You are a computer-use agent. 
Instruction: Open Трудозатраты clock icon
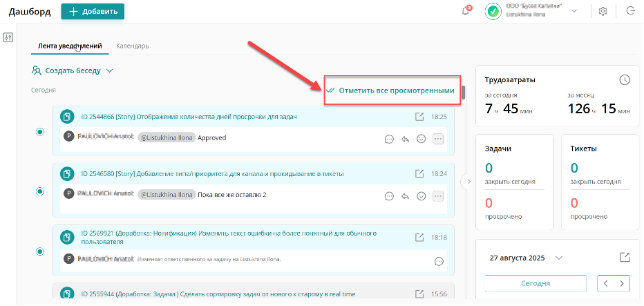tap(625, 80)
